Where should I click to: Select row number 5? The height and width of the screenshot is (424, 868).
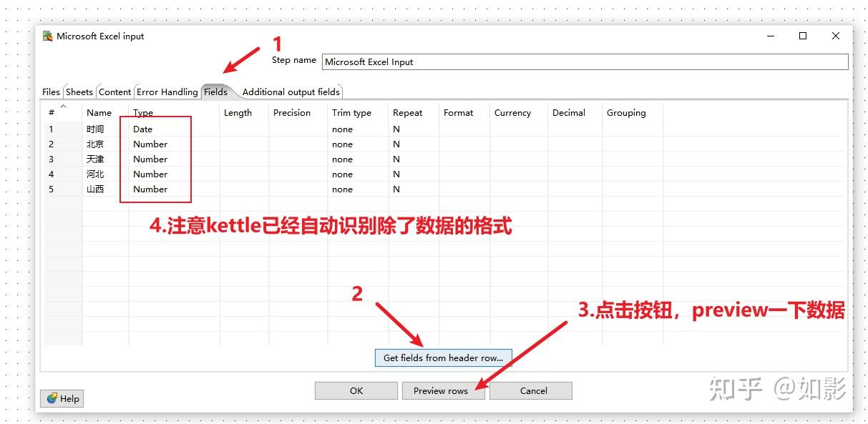click(51, 189)
